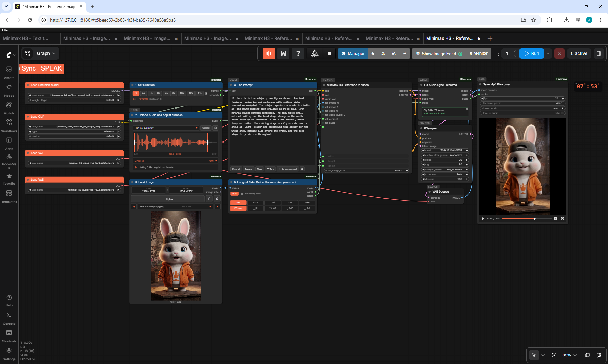
Task: Open the Workflows sidebar panel
Action: pos(9,126)
